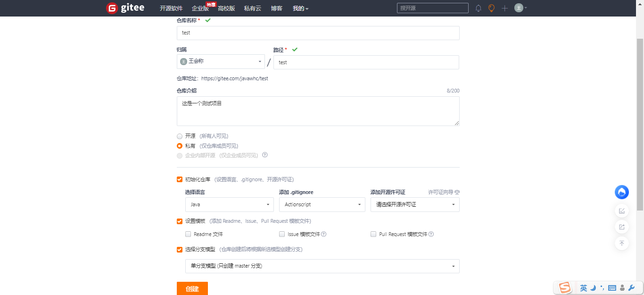Click the back-to-top arrow icon
Screen dimensions: 644x295
(x=621, y=243)
